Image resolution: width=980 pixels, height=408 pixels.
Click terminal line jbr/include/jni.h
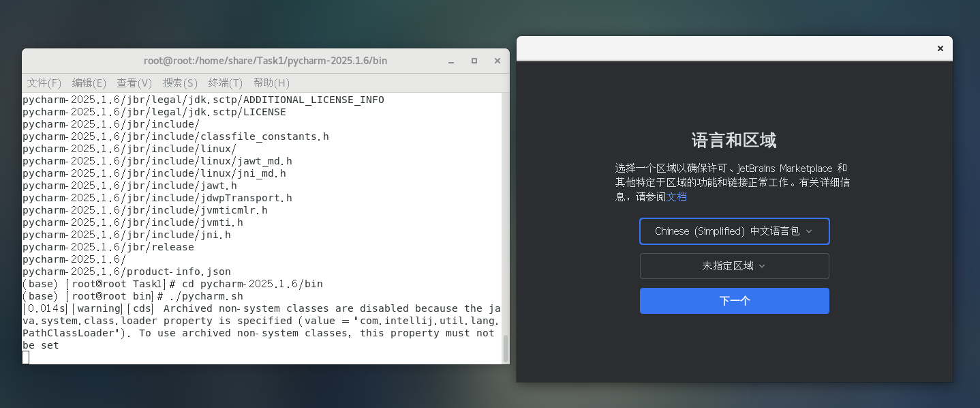127,235
